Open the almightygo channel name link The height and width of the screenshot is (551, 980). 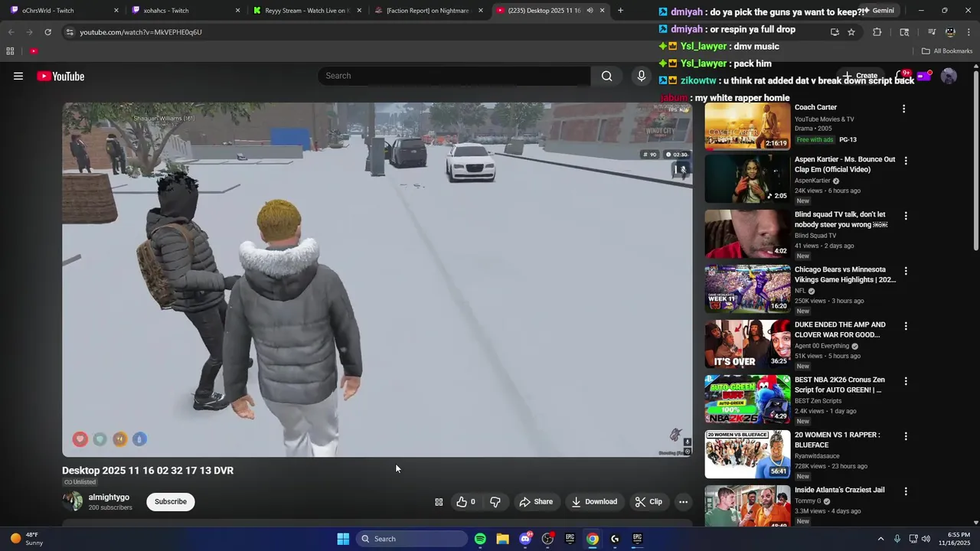pyautogui.click(x=109, y=497)
